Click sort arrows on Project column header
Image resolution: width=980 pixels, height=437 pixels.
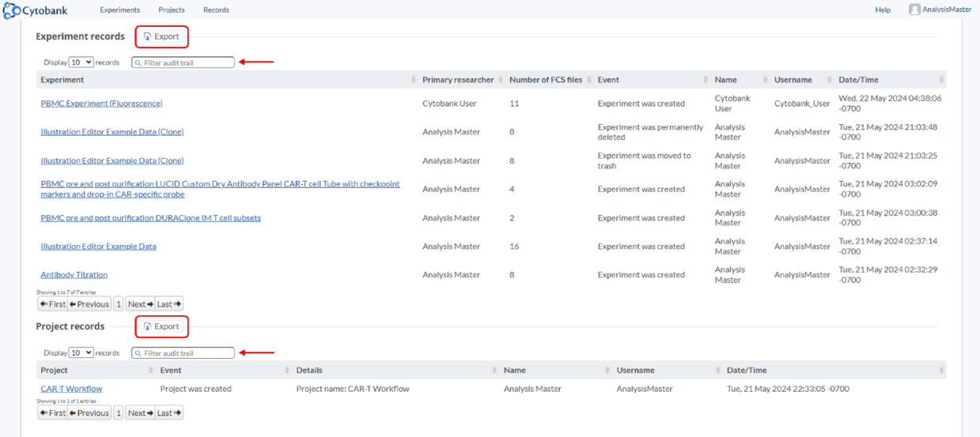pos(151,371)
